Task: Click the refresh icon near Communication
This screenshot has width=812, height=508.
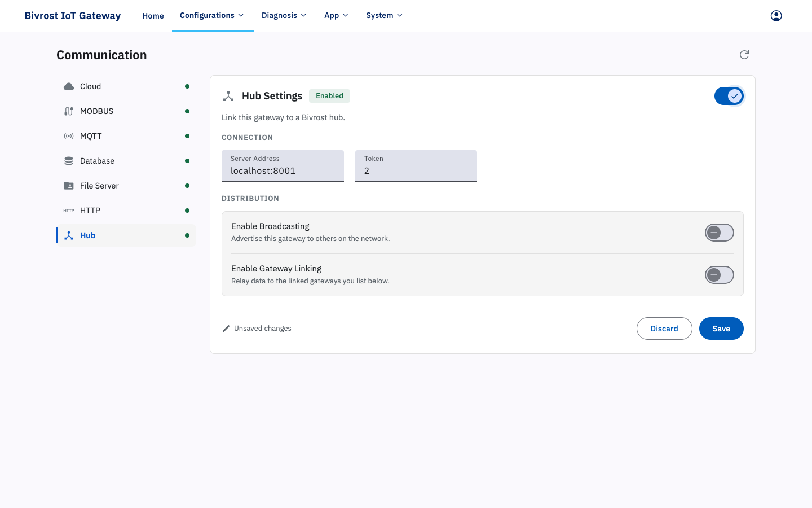Action: [744, 55]
